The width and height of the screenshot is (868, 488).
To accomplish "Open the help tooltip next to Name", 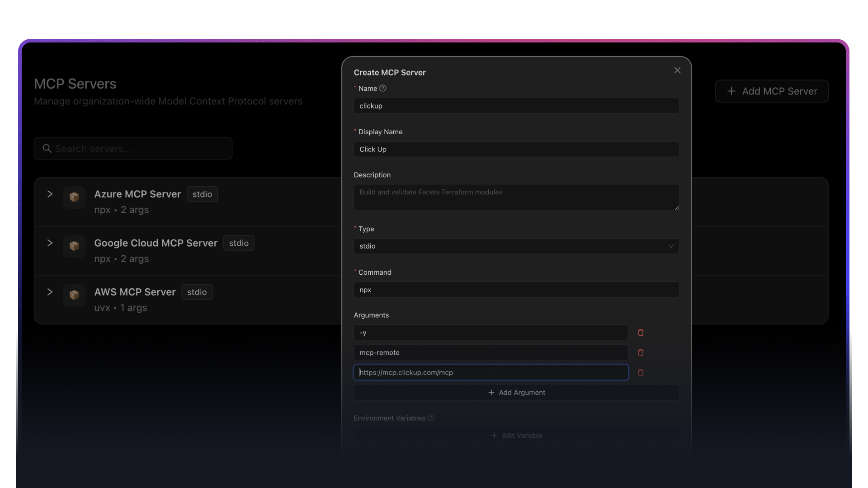I will (382, 88).
